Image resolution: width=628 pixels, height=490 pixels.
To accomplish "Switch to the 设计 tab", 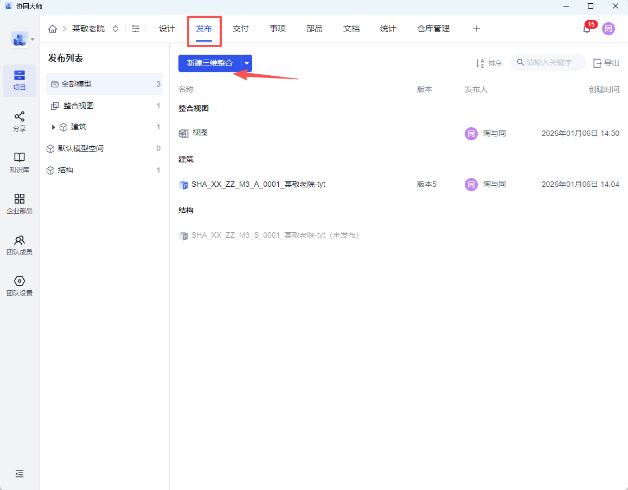I will coord(167,29).
